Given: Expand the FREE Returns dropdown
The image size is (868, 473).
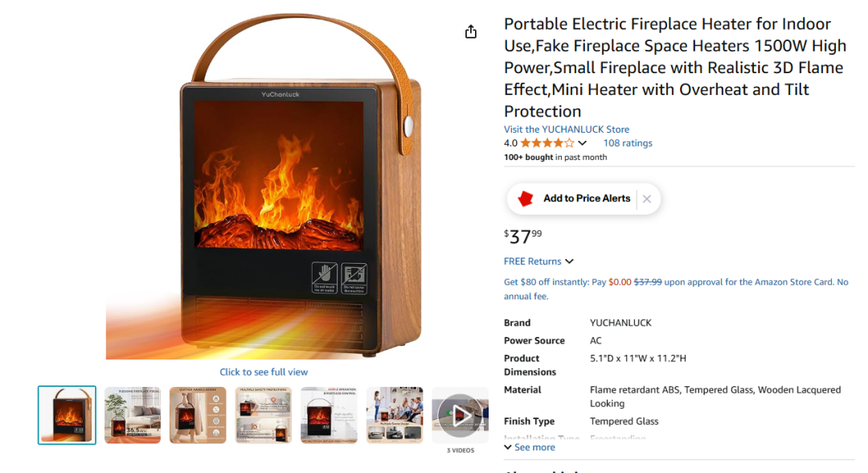Looking at the screenshot, I should pyautogui.click(x=538, y=261).
